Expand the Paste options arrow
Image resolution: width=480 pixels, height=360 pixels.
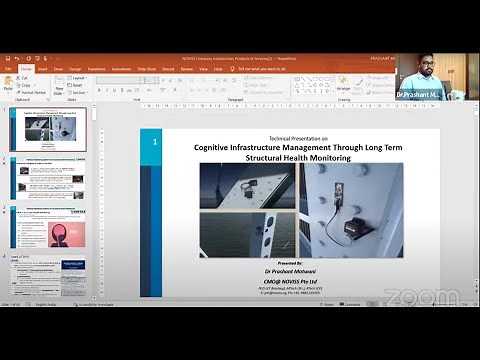[8, 92]
